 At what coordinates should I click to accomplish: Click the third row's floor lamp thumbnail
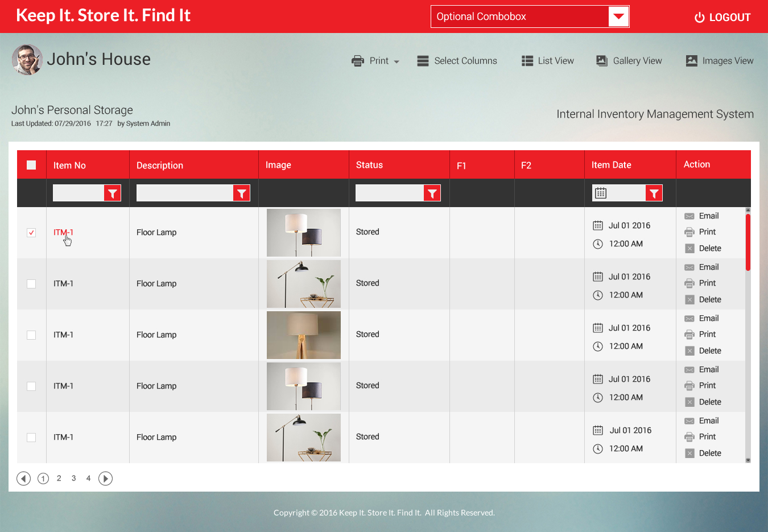[304, 335]
